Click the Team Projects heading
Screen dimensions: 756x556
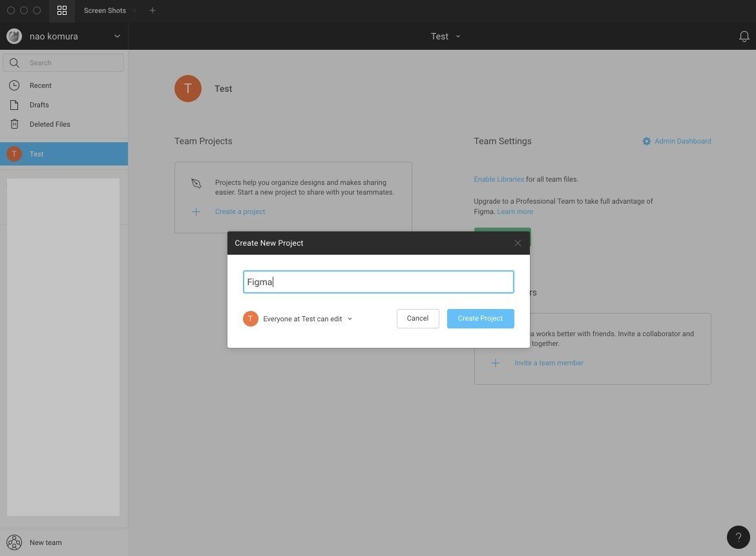coord(203,141)
